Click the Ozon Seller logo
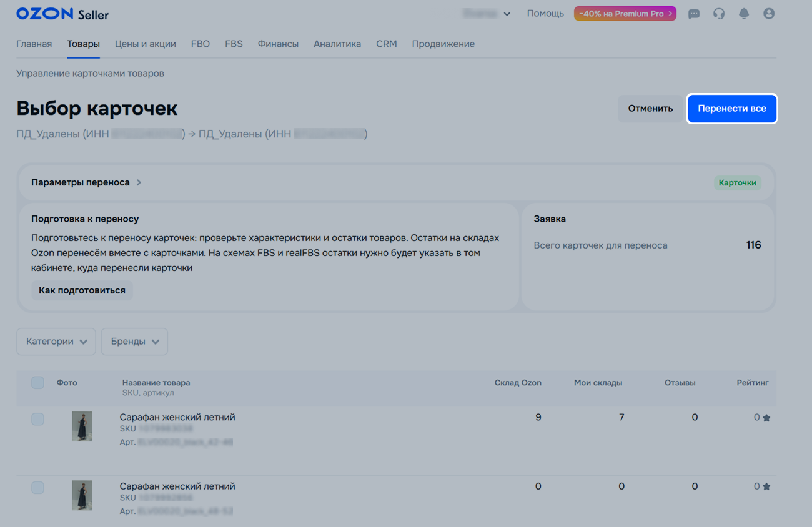Image resolution: width=812 pixels, height=527 pixels. click(x=62, y=14)
